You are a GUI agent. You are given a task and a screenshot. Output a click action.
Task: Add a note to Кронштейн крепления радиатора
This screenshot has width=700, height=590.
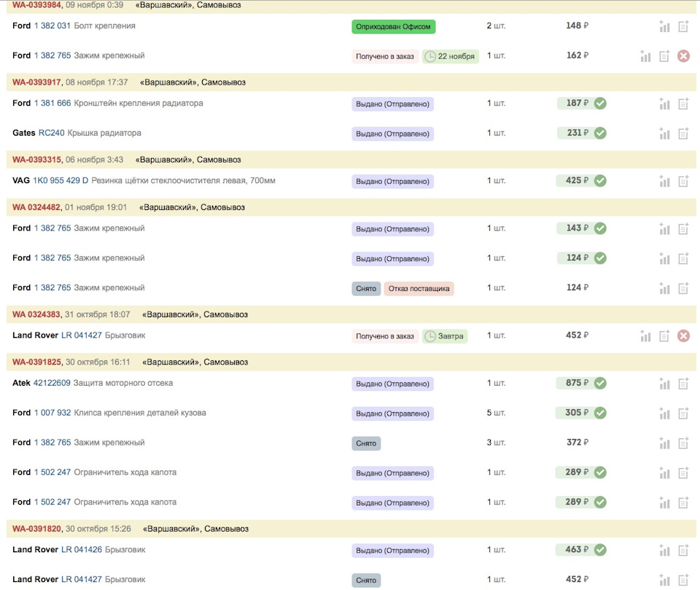(683, 104)
